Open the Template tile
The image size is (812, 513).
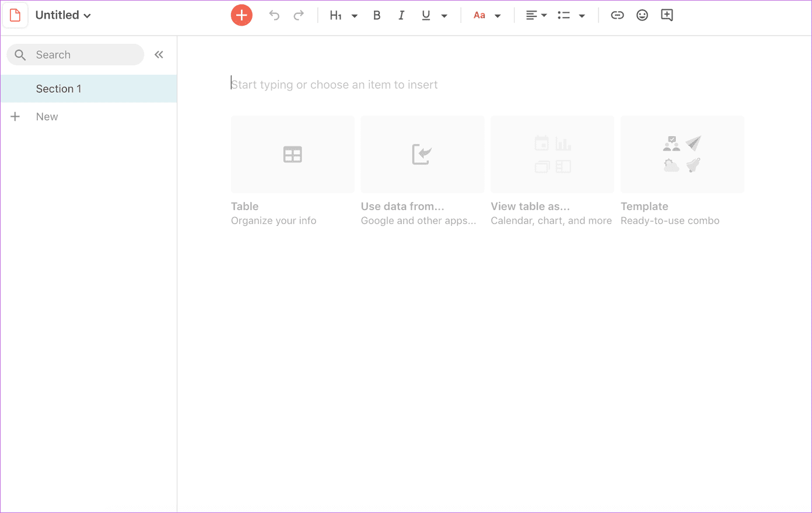point(682,154)
